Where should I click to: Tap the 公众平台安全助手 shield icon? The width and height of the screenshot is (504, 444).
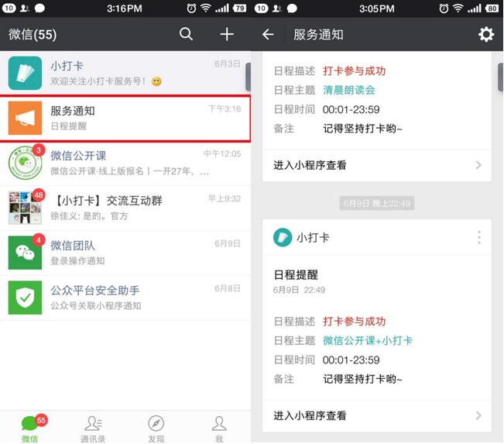tap(25, 298)
